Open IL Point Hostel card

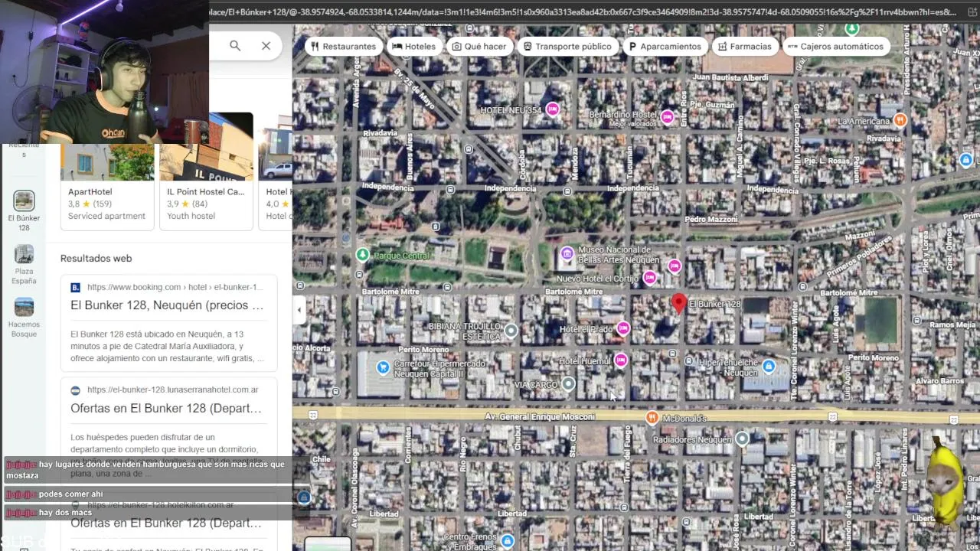207,171
